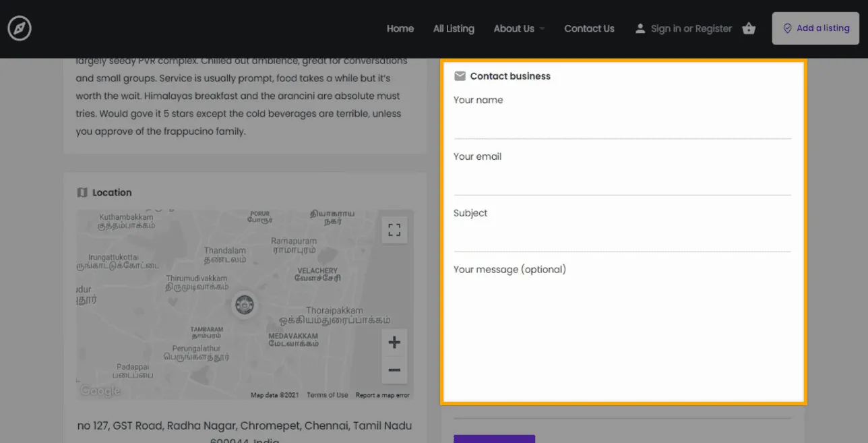Click the listing marker pin on the map
The image size is (868, 443).
244,305
